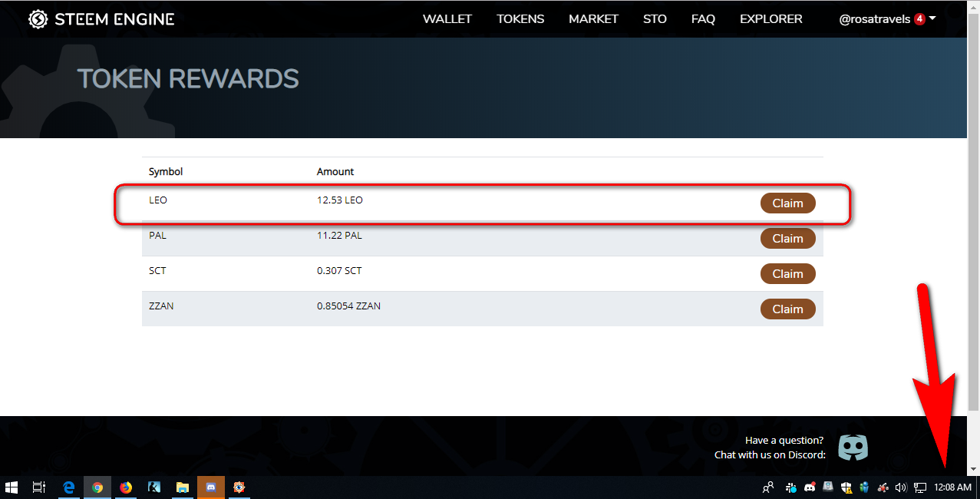Click the 11.22 PAL amount
The width and height of the screenshot is (980, 499).
point(339,236)
